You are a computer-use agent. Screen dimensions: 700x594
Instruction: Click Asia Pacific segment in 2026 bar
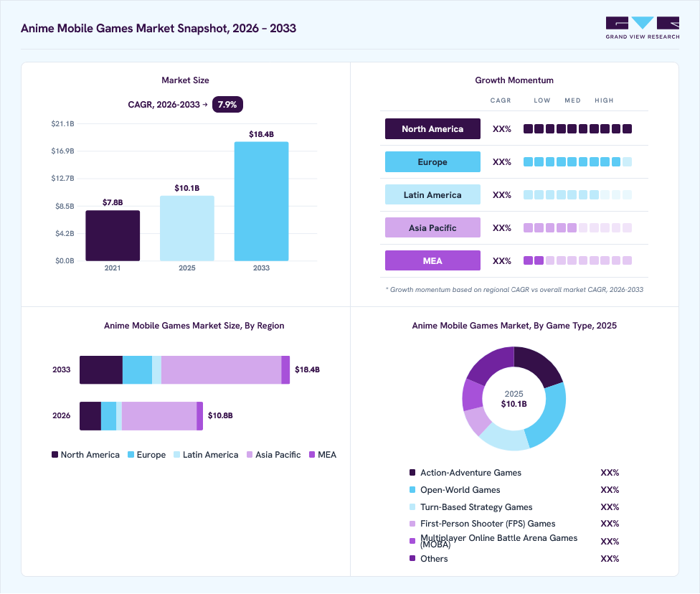(x=159, y=416)
